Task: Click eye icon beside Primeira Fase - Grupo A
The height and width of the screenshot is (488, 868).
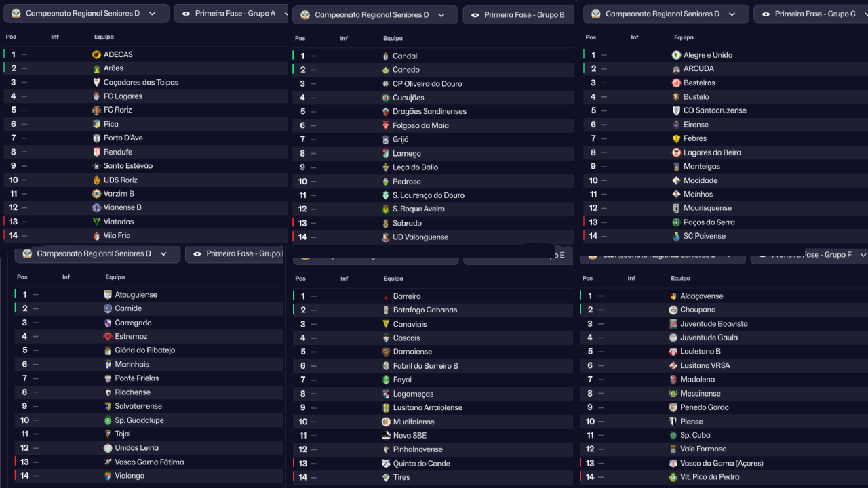Action: 186,14
